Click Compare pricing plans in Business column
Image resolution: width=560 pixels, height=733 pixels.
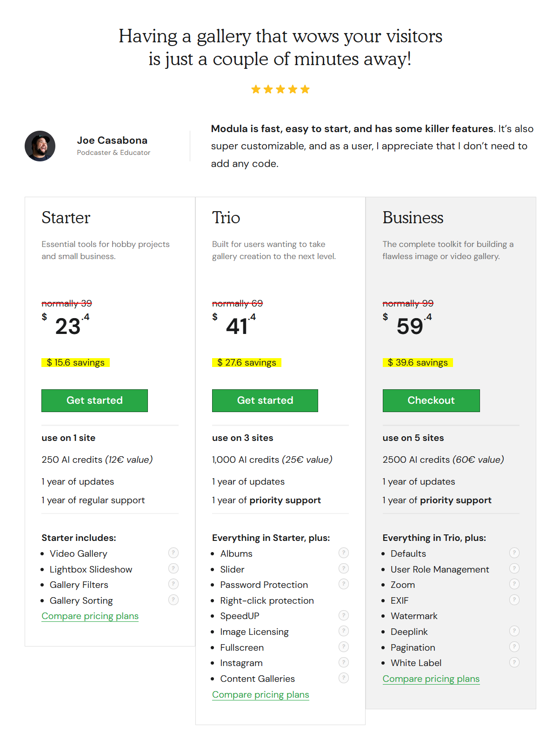coord(431,679)
